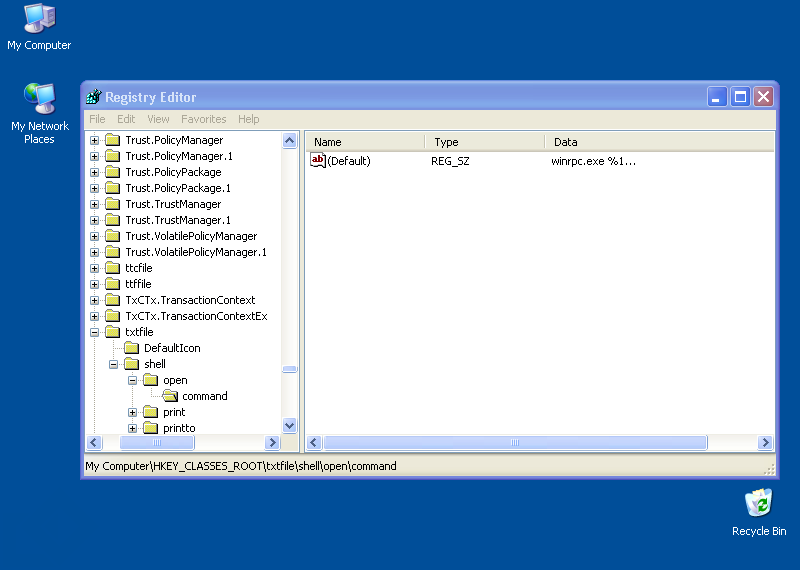The image size is (800, 570).
Task: Click the opened command folder icon
Action: 169,396
